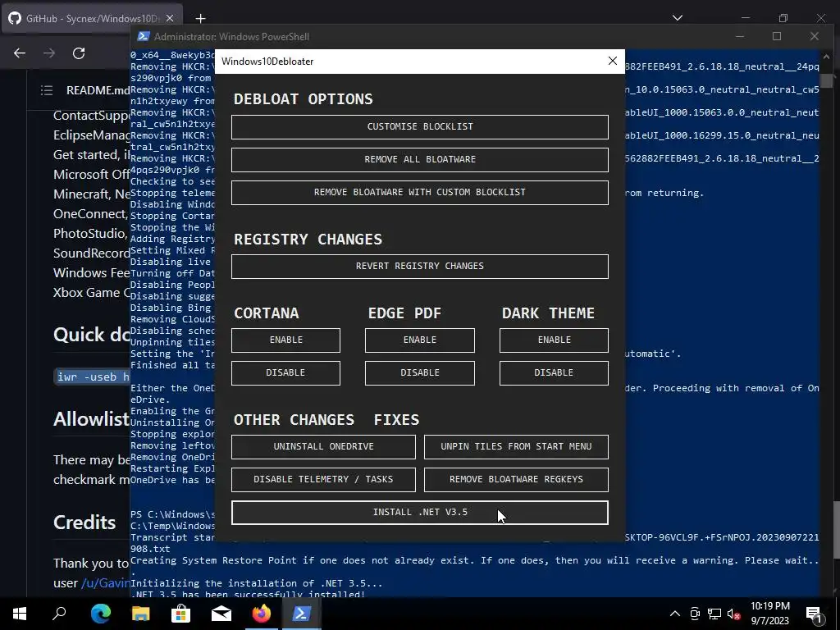The image size is (840, 630).
Task: Disable Dark Theme
Action: click(554, 373)
